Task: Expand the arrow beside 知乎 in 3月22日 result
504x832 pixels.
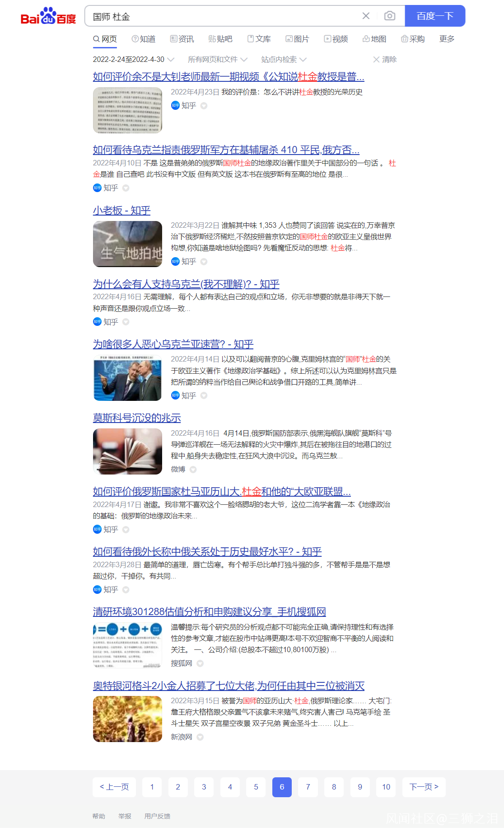Action: 204,262
